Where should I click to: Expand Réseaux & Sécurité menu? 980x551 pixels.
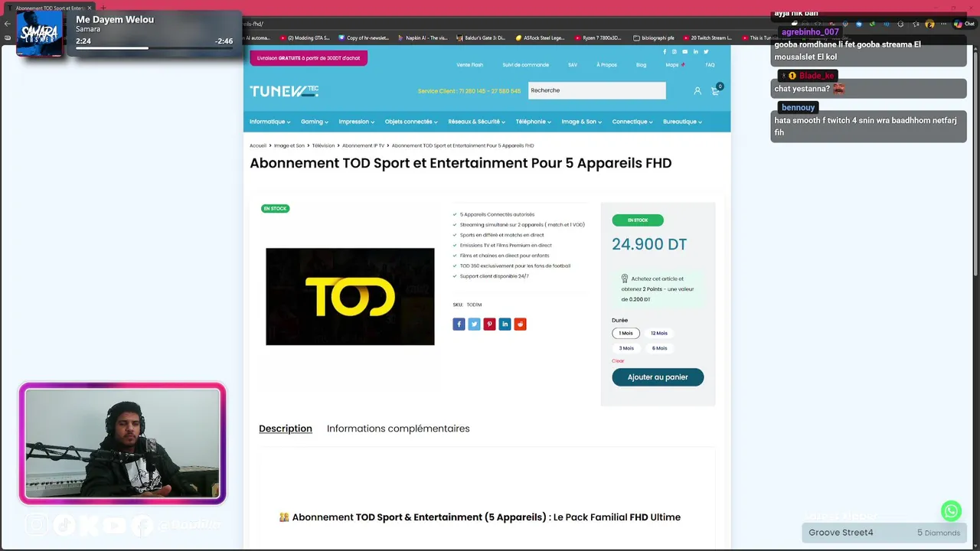477,122
